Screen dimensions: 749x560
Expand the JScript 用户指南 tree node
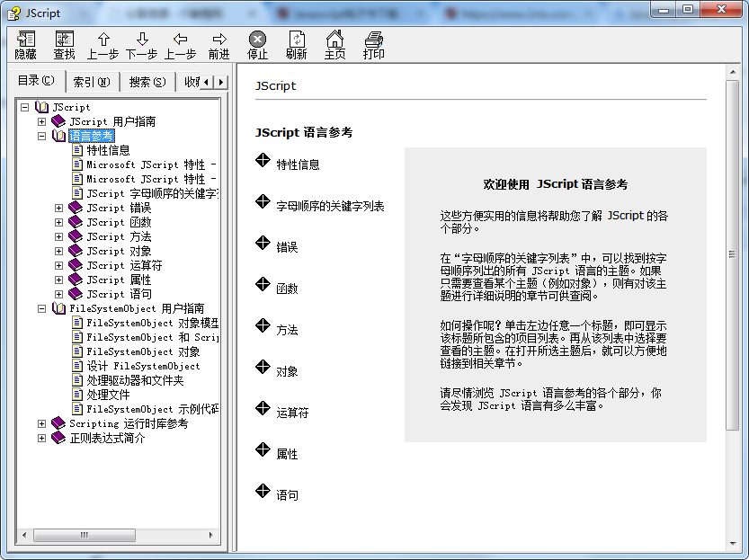[41, 121]
